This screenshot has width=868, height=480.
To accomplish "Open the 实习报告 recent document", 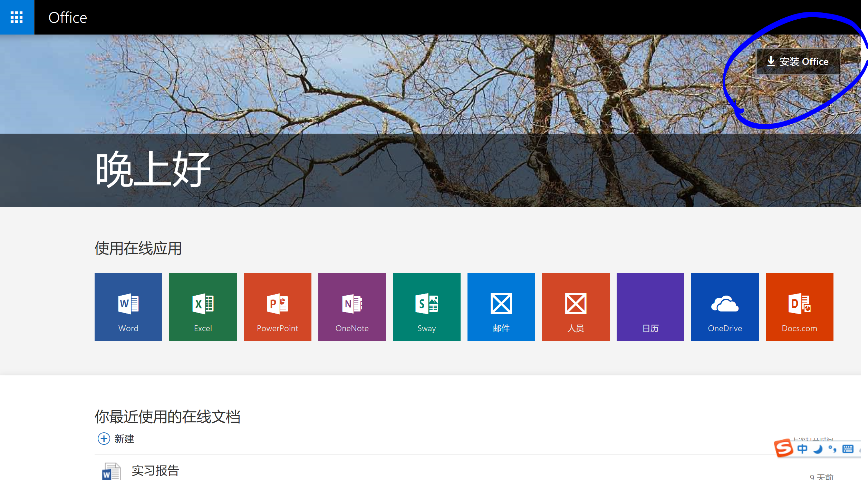I will click(x=155, y=470).
